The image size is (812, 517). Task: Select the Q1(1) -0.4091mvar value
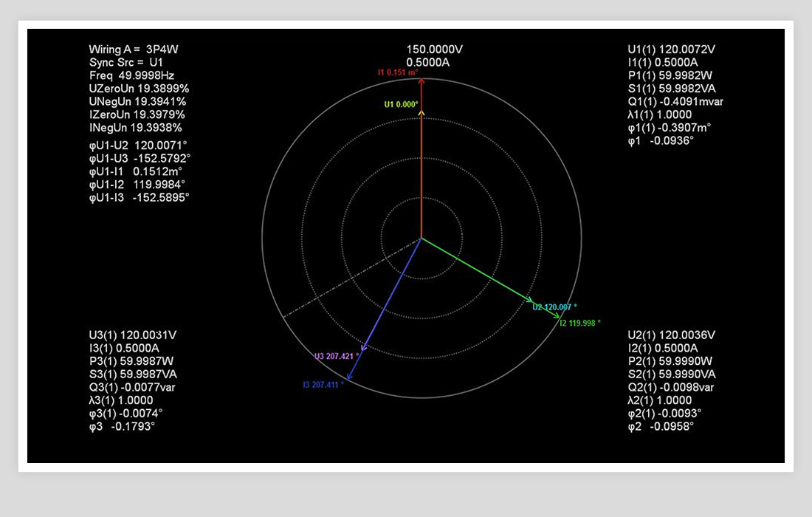(675, 101)
